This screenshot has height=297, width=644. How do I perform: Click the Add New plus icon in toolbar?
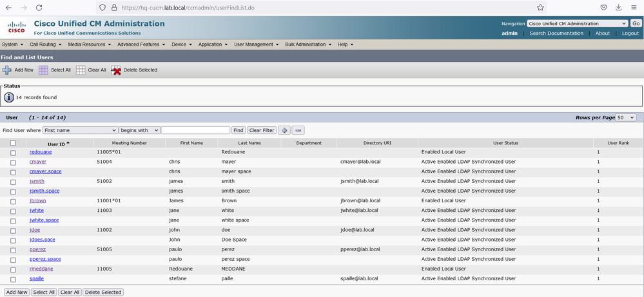pos(7,70)
